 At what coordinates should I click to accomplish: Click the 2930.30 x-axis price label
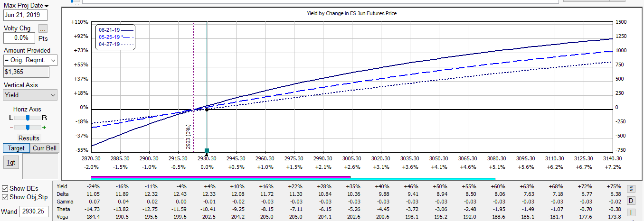point(207,159)
